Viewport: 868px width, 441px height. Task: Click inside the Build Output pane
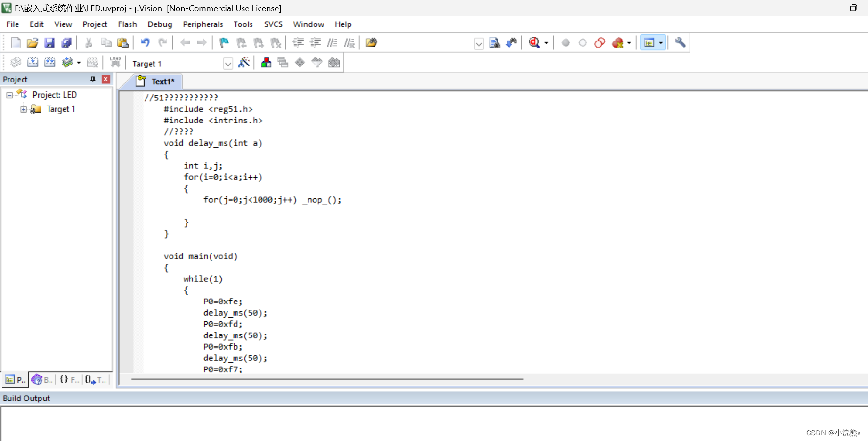433,423
